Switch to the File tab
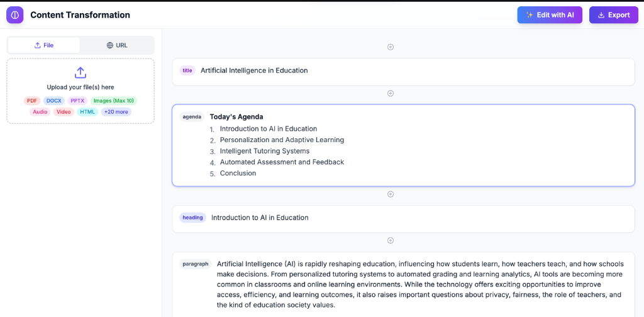 point(44,45)
